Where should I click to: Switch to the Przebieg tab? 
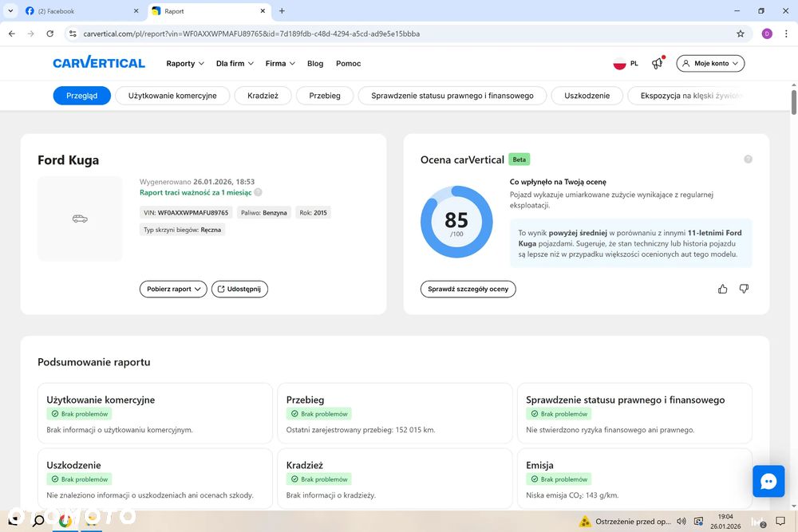(325, 96)
